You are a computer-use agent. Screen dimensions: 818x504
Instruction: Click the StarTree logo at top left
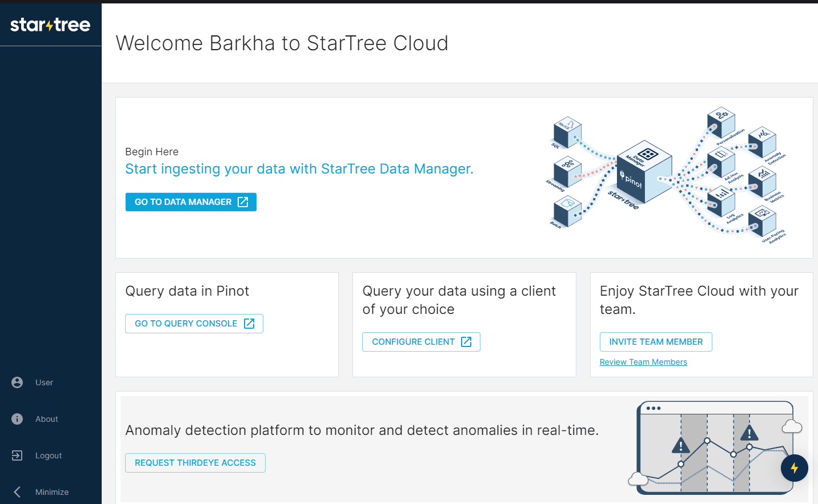click(50, 25)
